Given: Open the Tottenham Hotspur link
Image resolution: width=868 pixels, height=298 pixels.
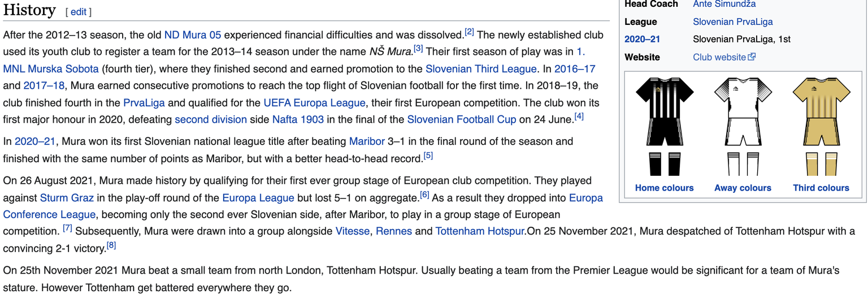Looking at the screenshot, I should coord(480,231).
